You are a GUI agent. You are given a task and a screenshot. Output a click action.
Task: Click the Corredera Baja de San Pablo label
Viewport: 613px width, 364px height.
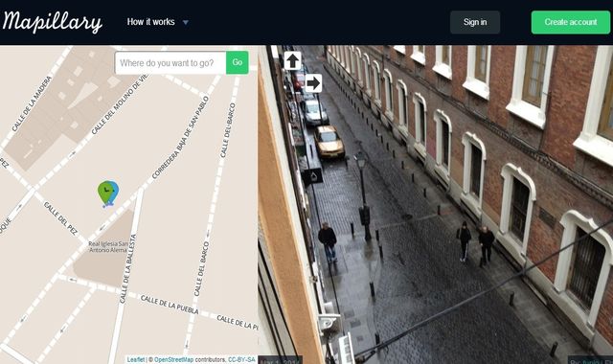coord(181,138)
